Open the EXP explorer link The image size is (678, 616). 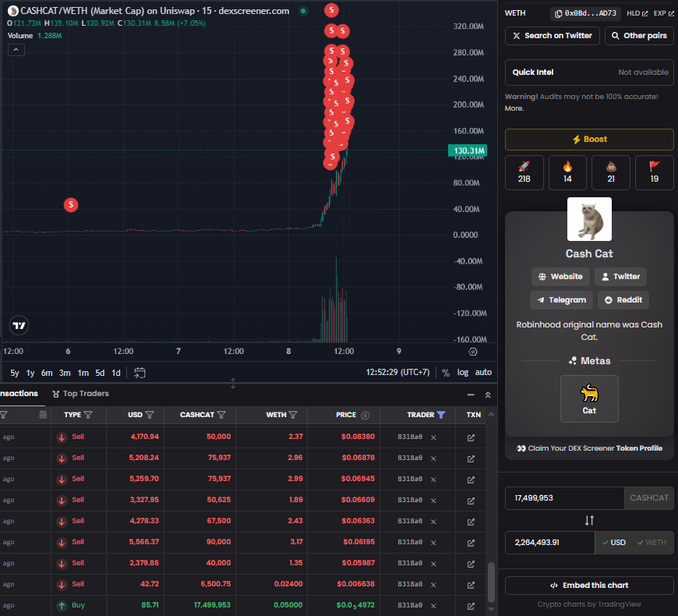click(664, 13)
